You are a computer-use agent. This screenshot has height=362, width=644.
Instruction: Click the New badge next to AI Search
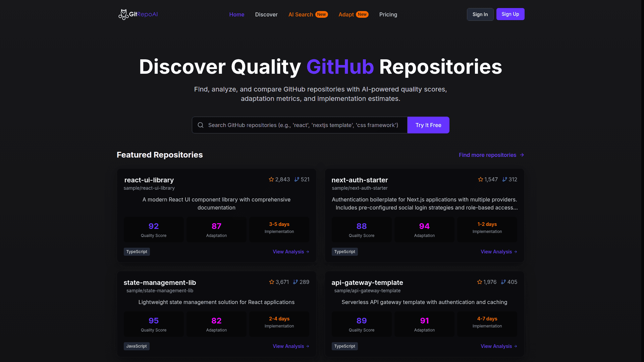click(x=321, y=14)
